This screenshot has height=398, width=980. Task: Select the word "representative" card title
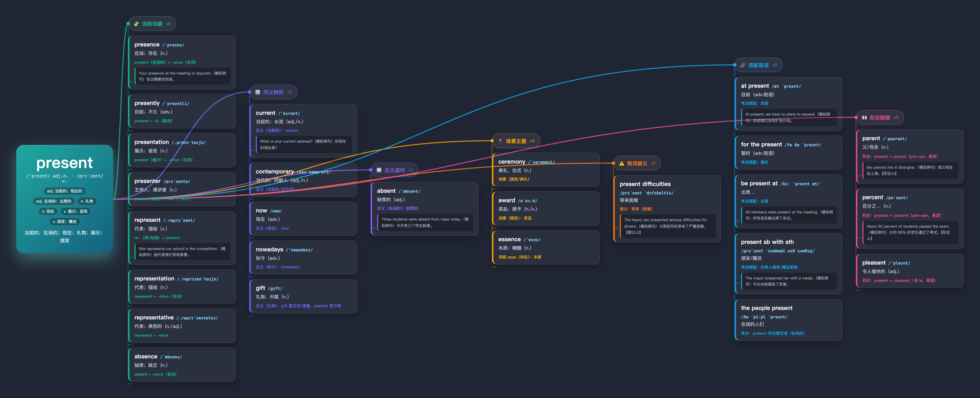click(x=154, y=317)
